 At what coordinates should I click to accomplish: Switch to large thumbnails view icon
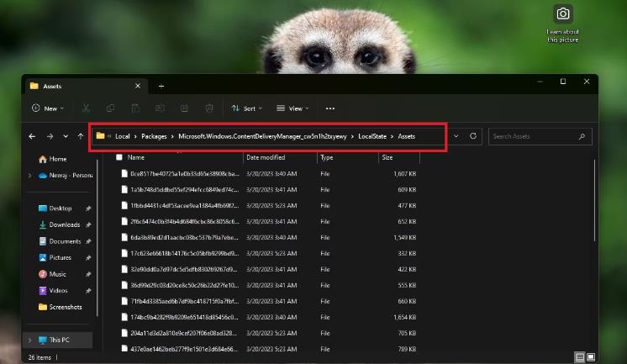(591, 356)
